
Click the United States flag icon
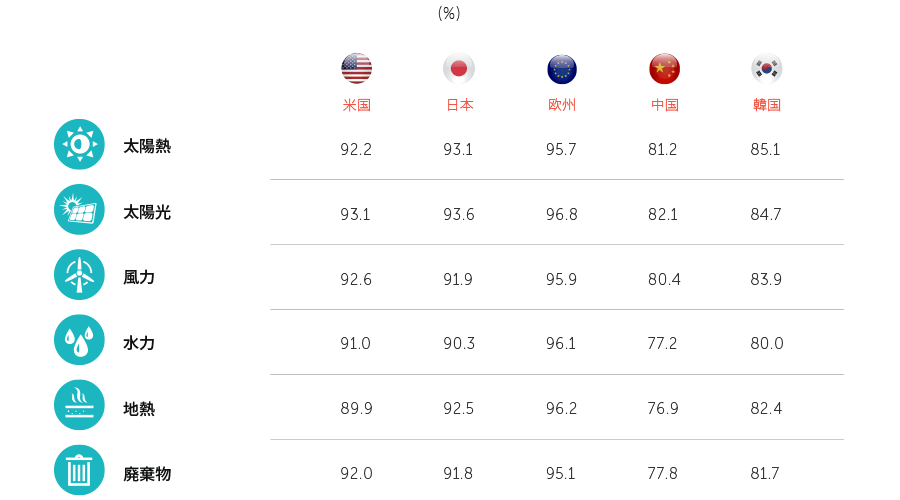pyautogui.click(x=356, y=68)
